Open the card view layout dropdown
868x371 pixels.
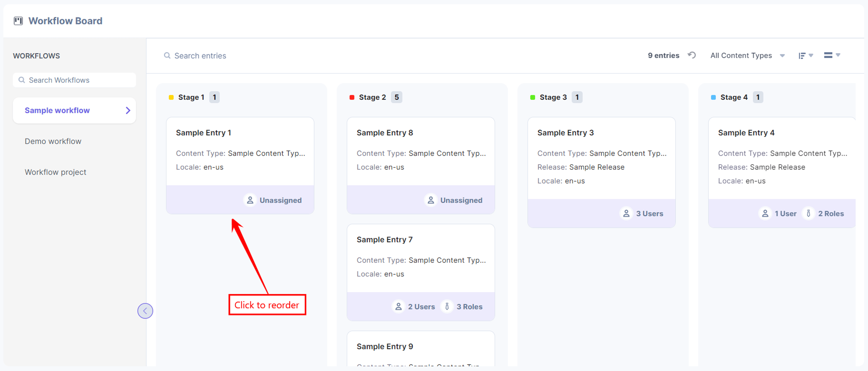pos(832,55)
